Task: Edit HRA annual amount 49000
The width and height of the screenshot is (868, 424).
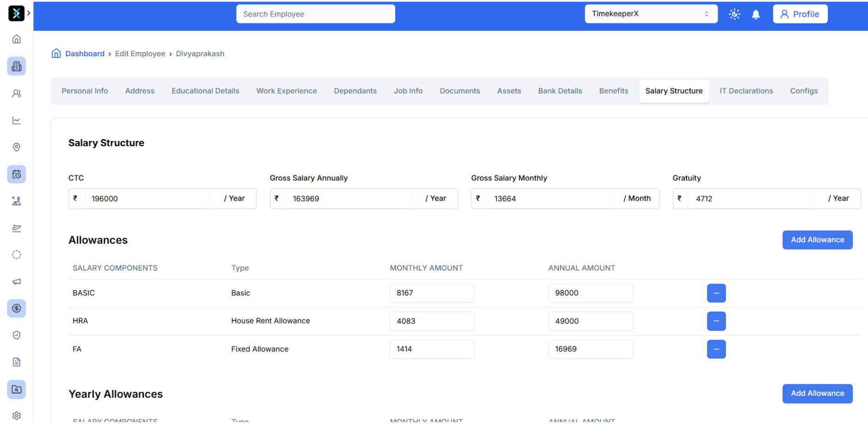Action: pyautogui.click(x=590, y=321)
